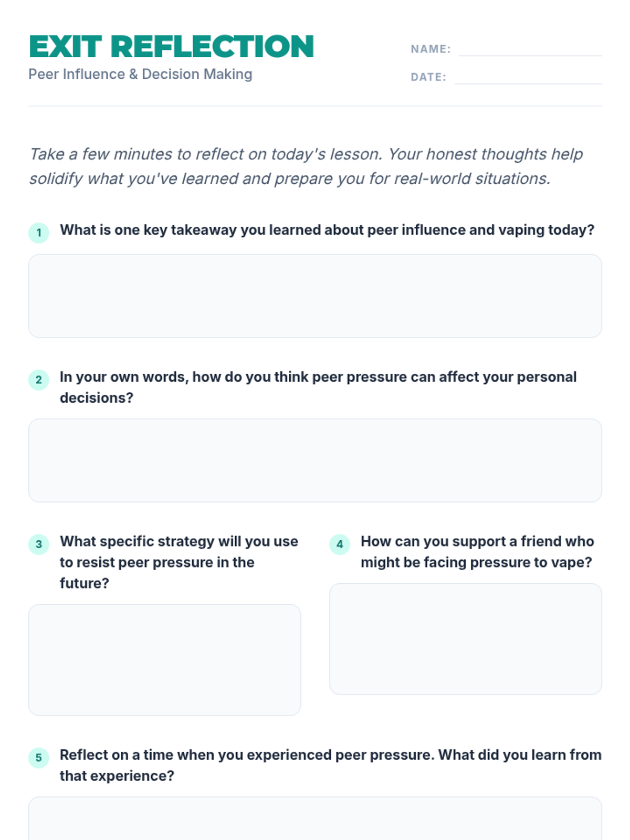Click question one about vaping takeaway
This screenshot has width=630, height=840.
point(327,230)
